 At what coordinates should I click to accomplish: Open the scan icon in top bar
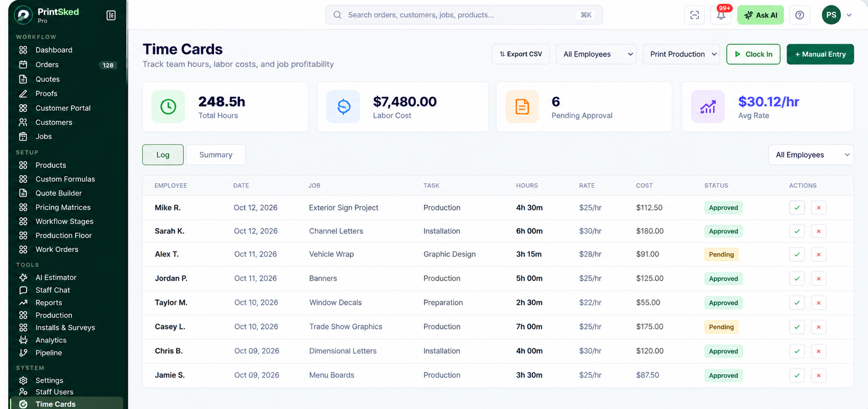coord(695,15)
